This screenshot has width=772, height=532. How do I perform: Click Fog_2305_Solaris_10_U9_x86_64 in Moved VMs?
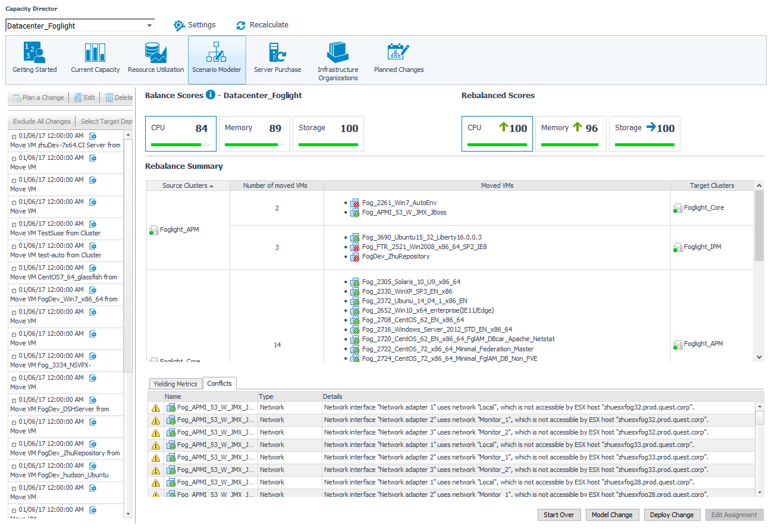(411, 282)
